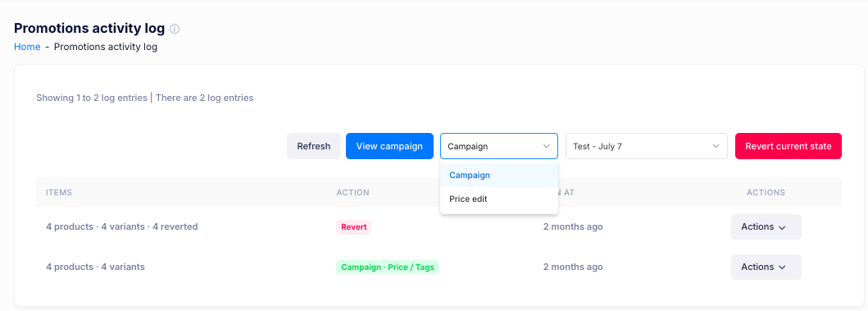868x311 pixels.
Task: Open the View campaign button
Action: [389, 146]
